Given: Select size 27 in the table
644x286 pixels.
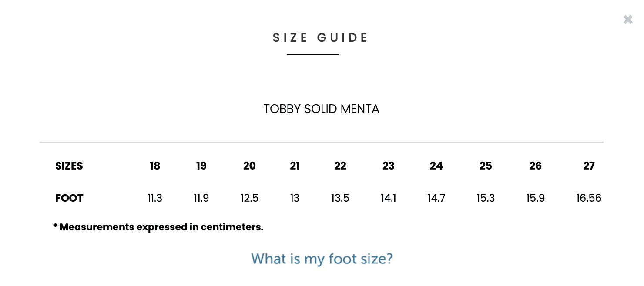Looking at the screenshot, I should point(589,166).
